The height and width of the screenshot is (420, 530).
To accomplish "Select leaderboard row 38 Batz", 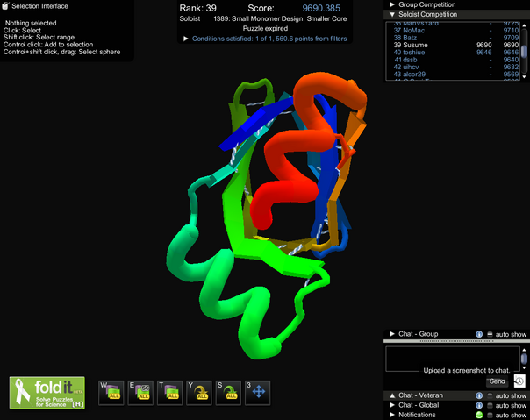I will click(x=455, y=38).
